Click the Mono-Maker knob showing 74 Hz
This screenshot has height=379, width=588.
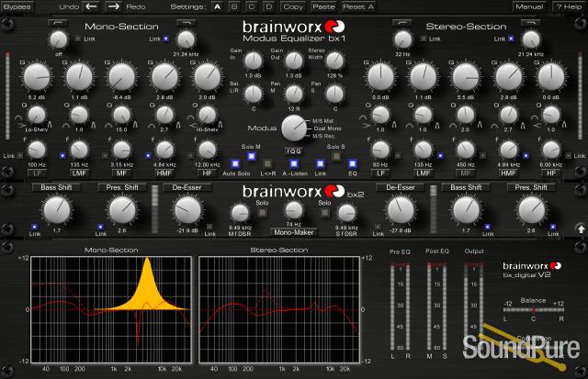click(294, 210)
